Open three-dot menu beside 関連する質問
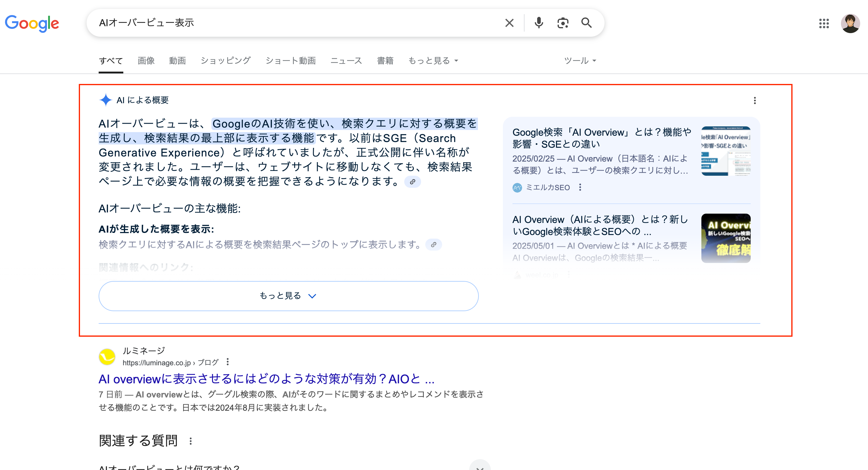Viewport: 868px width, 470px height. click(x=191, y=441)
